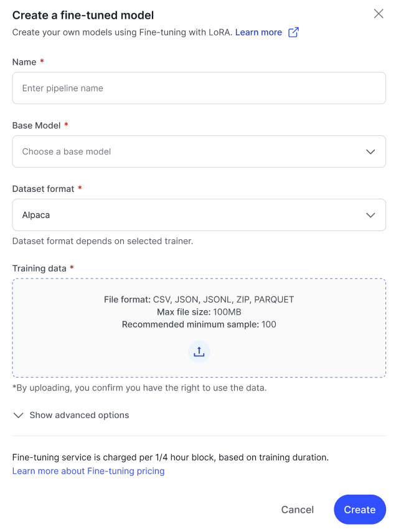Click the Training data label
The height and width of the screenshot is (532, 396).
pyautogui.click(x=39, y=268)
